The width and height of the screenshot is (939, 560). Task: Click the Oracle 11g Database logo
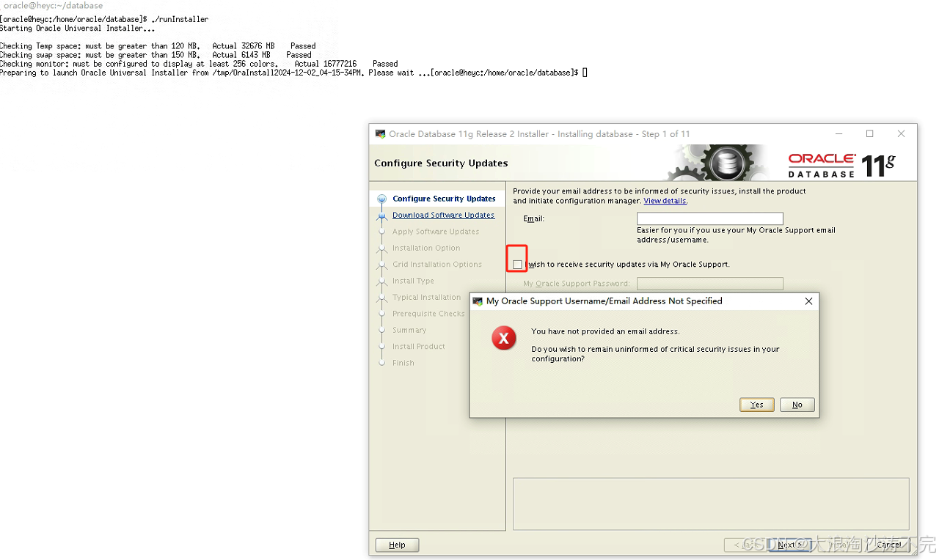(841, 165)
